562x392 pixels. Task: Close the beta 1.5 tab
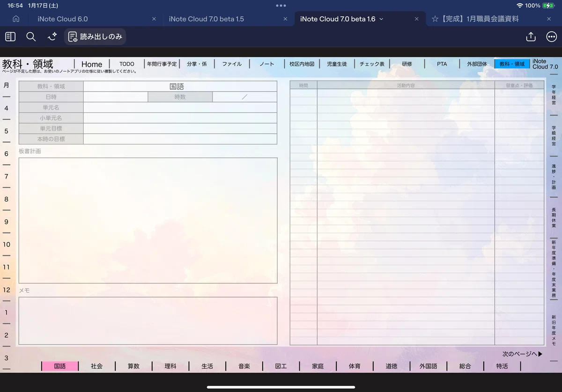click(x=286, y=19)
